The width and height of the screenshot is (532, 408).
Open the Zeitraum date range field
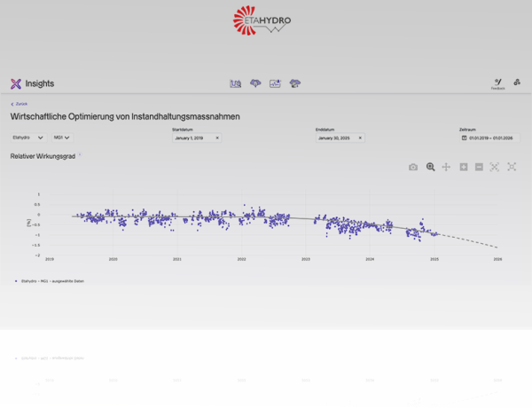coord(489,137)
